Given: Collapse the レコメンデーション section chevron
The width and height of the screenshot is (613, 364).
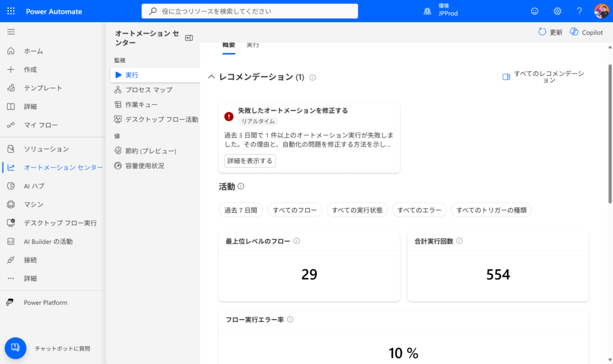Looking at the screenshot, I should pos(211,77).
